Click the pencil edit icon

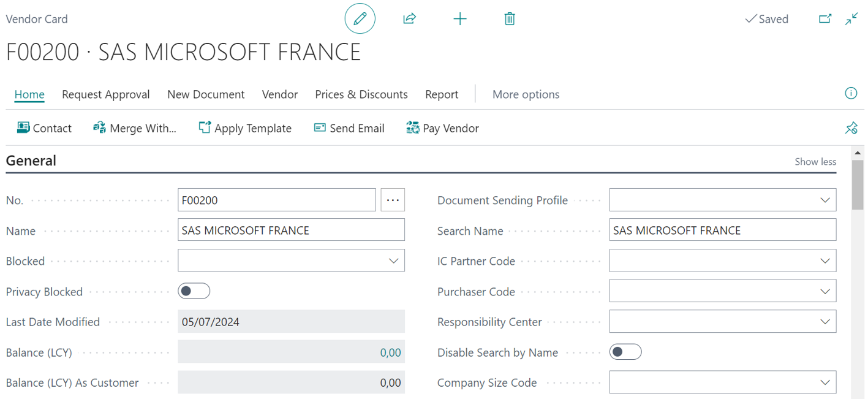360,19
